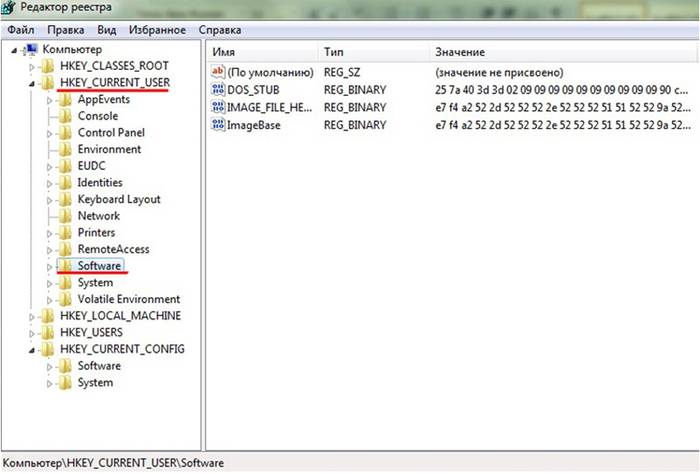
Task: Click the DOS_STUB binary value icon
Action: (218, 90)
